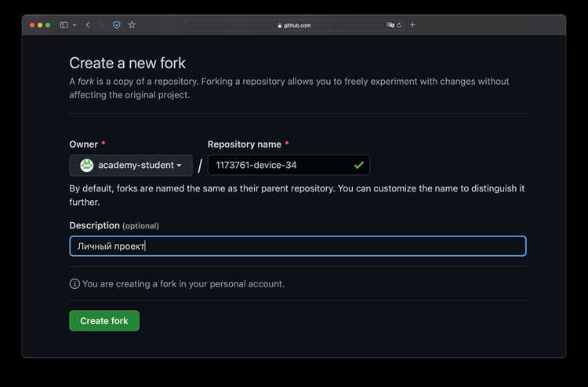Open the privacy shield icon

click(x=117, y=25)
